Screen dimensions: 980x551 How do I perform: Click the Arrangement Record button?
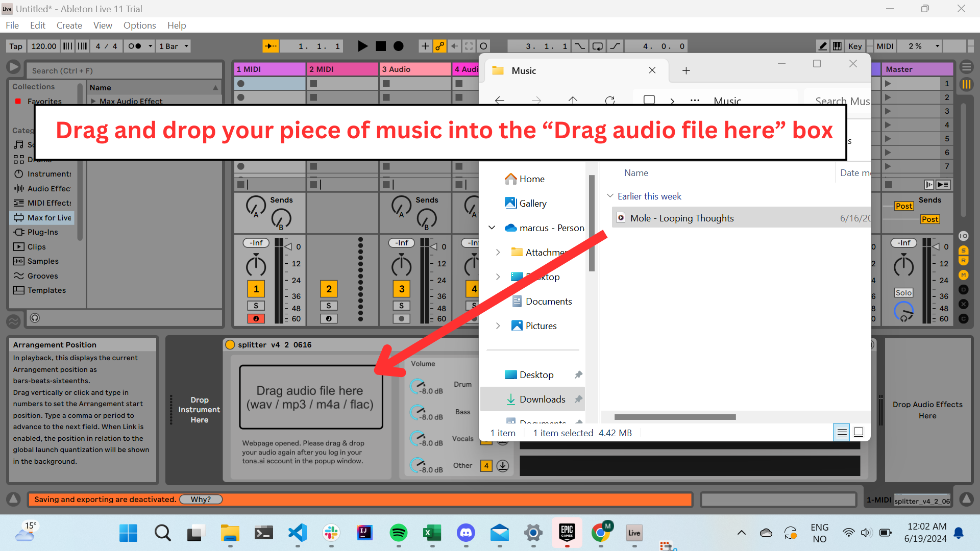[x=399, y=46]
